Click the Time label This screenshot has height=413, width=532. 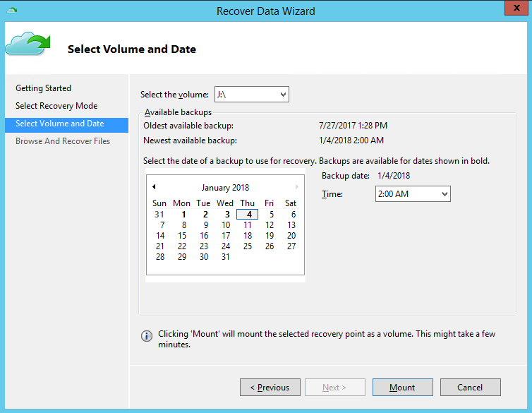pyautogui.click(x=332, y=194)
